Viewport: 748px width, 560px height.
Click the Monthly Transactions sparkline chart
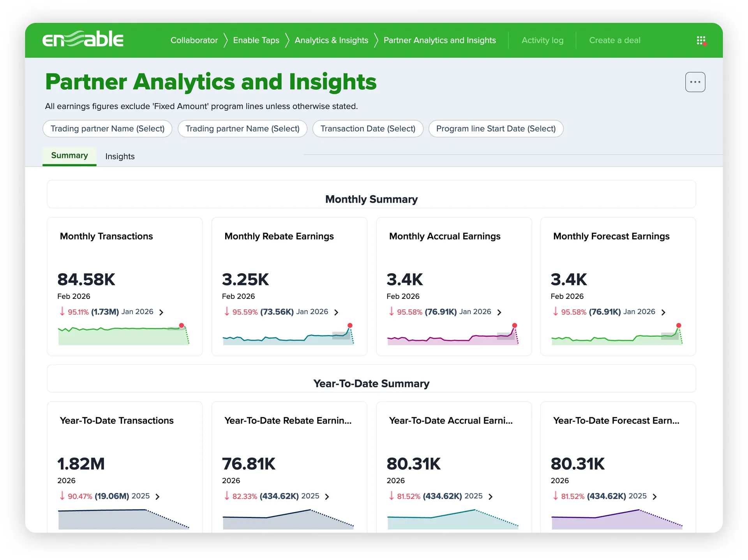pos(123,335)
